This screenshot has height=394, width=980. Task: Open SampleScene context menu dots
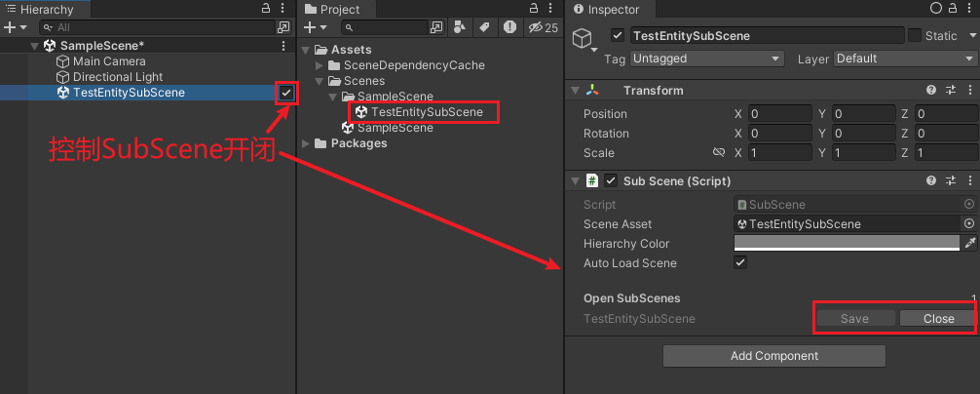(283, 46)
